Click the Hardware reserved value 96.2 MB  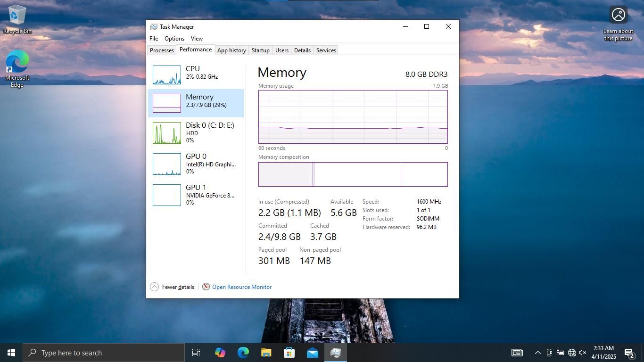(427, 227)
